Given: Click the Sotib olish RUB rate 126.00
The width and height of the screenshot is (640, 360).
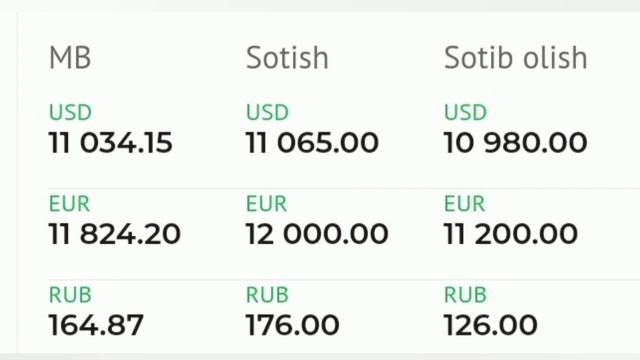Looking at the screenshot, I should pos(491,325).
